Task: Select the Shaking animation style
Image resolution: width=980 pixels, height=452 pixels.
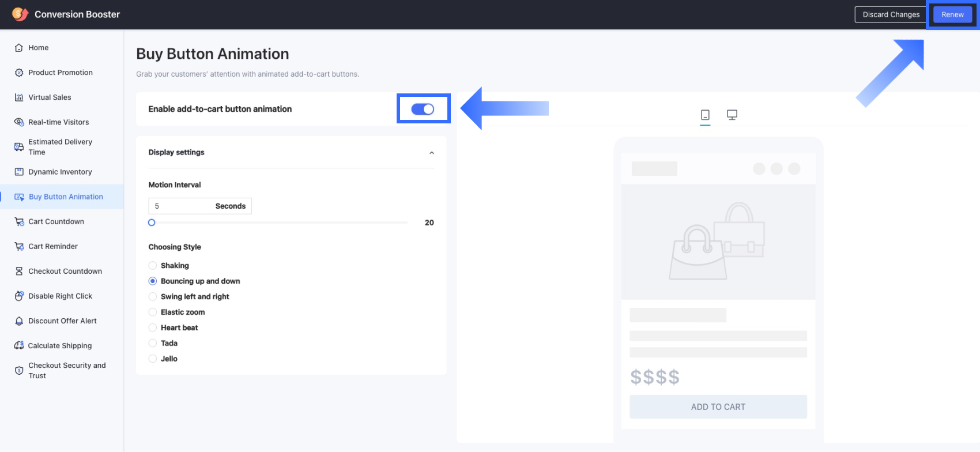Action: tap(153, 265)
